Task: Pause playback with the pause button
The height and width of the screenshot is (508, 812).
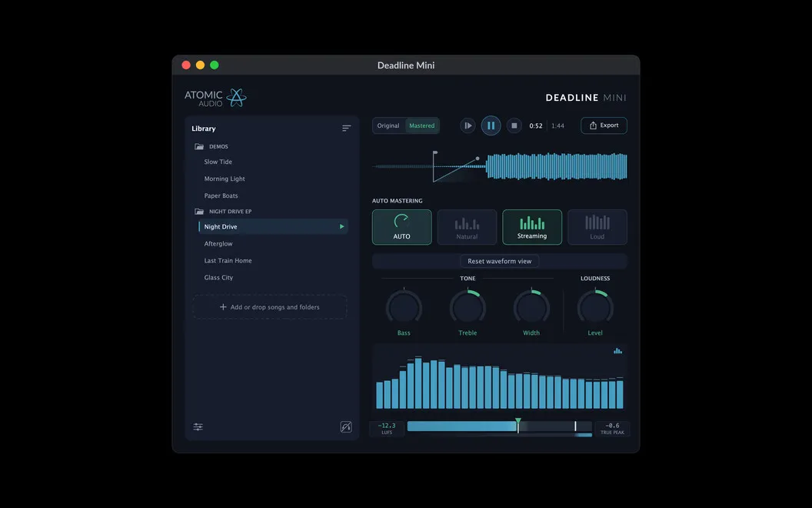Action: coord(491,125)
